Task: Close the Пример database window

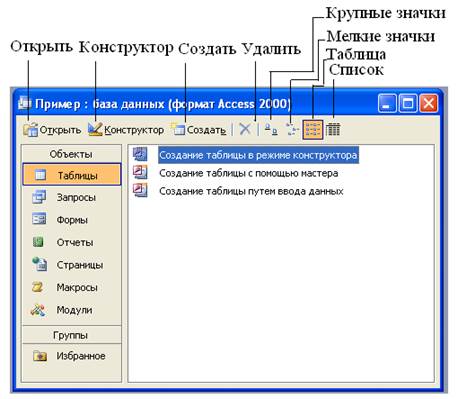Action: (x=429, y=103)
